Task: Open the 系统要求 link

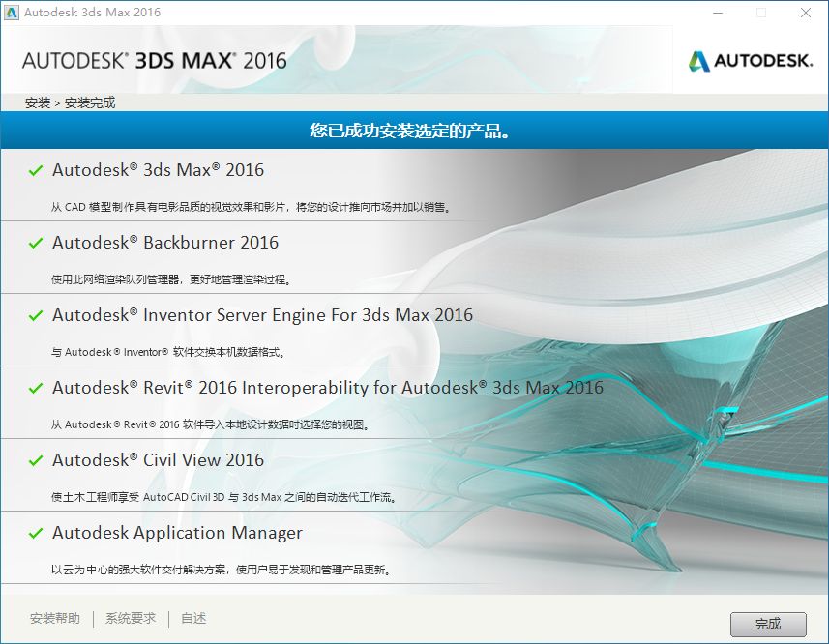Action: point(131,618)
